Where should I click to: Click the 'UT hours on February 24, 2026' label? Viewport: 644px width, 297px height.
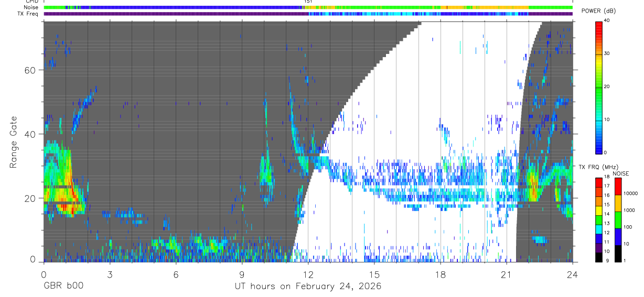point(308,286)
